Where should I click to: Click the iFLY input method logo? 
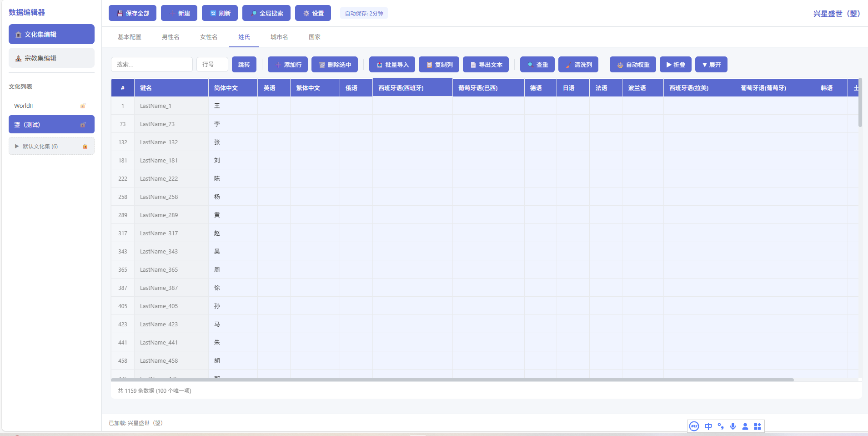pyautogui.click(x=694, y=426)
